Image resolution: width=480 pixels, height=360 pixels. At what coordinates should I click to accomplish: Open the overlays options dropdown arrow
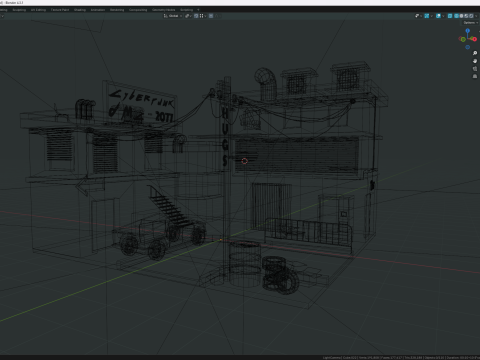pyautogui.click(x=443, y=16)
